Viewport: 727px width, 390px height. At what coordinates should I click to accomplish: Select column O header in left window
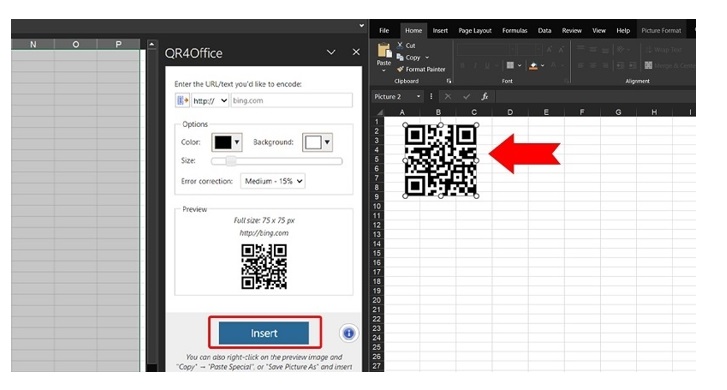[76, 45]
